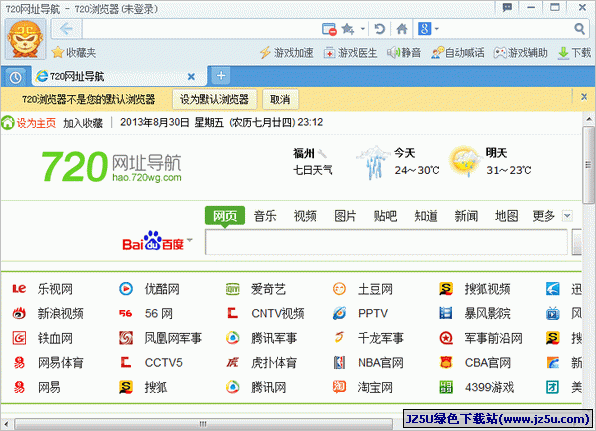Select the 贴吧 search tab
The height and width of the screenshot is (431, 596).
tap(385, 216)
